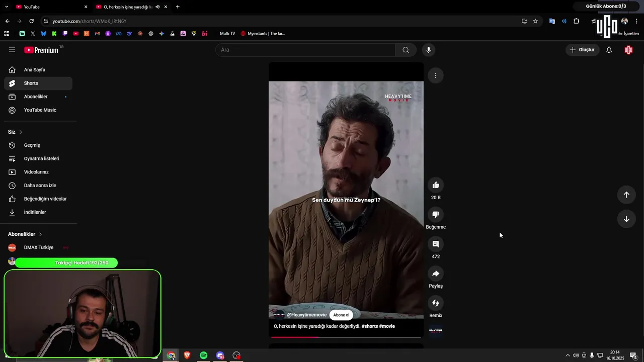Open Oynatma listeleri
Image resolution: width=644 pixels, height=362 pixels.
(x=38, y=158)
